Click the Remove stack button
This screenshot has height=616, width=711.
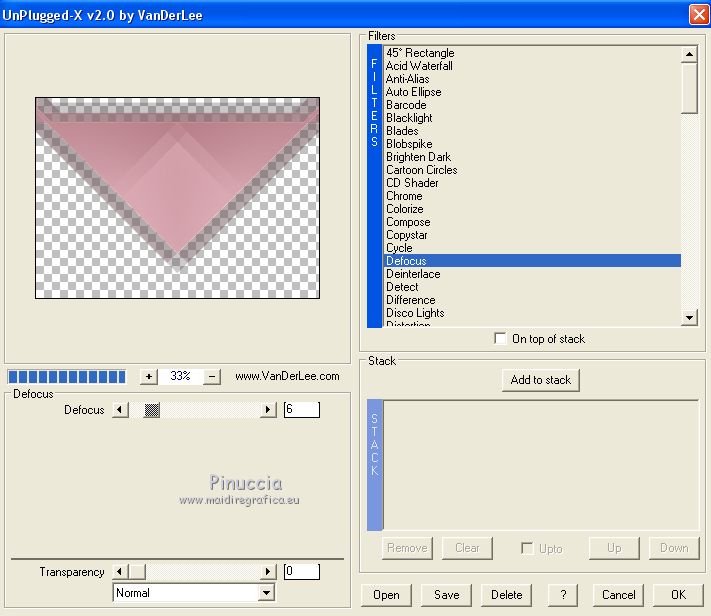[x=407, y=548]
